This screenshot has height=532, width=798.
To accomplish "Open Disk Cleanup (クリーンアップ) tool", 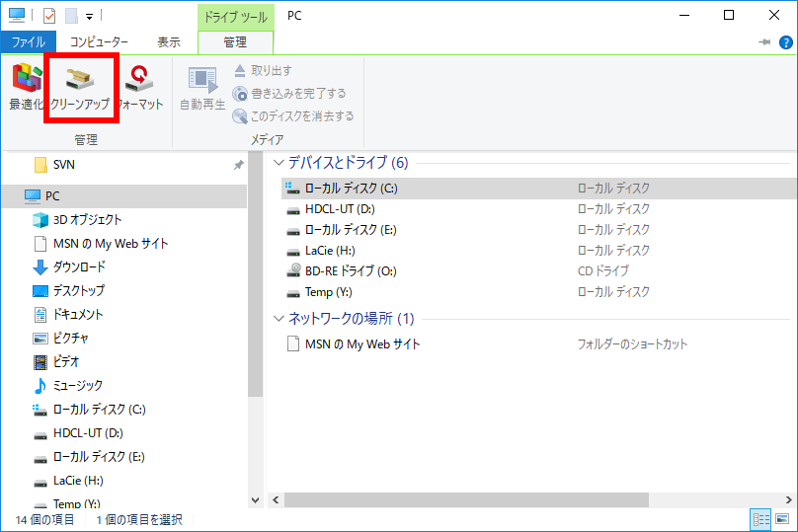I will click(80, 88).
